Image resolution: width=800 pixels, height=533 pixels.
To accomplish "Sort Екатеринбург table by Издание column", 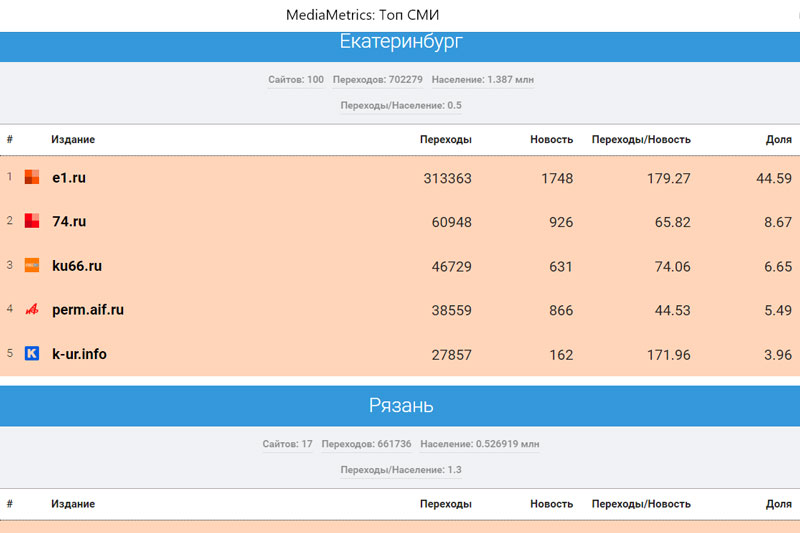I will tap(73, 139).
